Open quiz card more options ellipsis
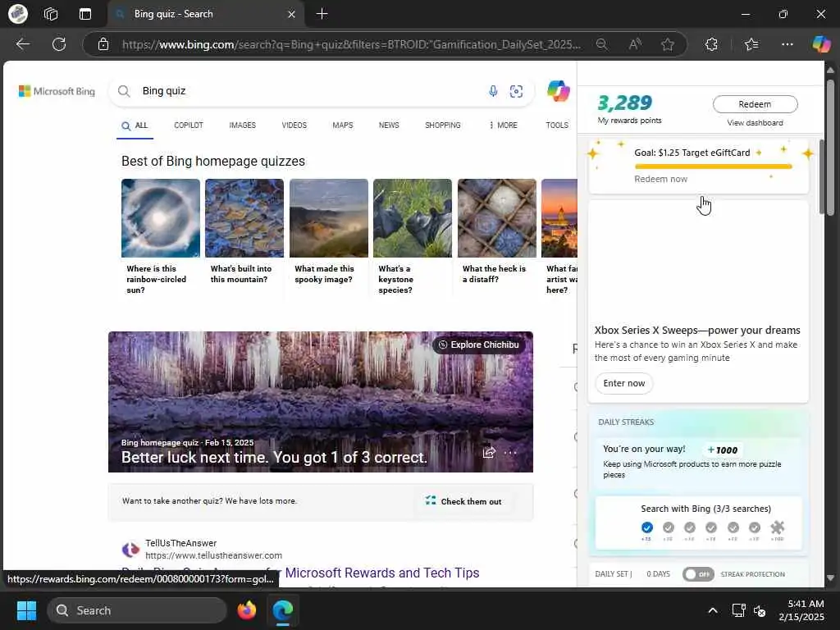840x630 pixels. click(510, 453)
